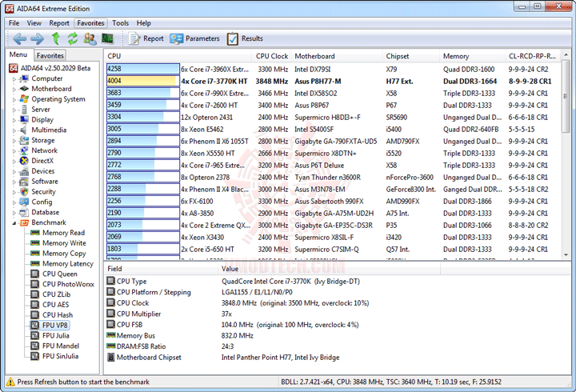Expand the Server tree node
This screenshot has height=392, width=576.
point(14,110)
